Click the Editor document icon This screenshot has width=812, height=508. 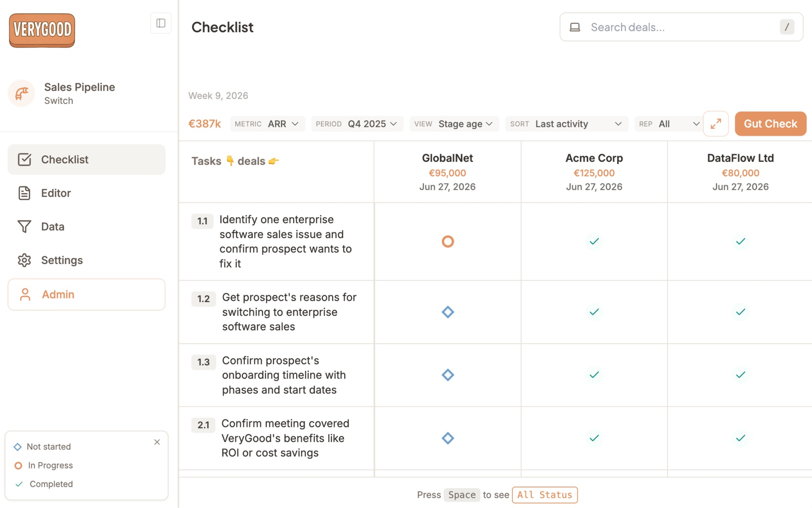tap(24, 193)
